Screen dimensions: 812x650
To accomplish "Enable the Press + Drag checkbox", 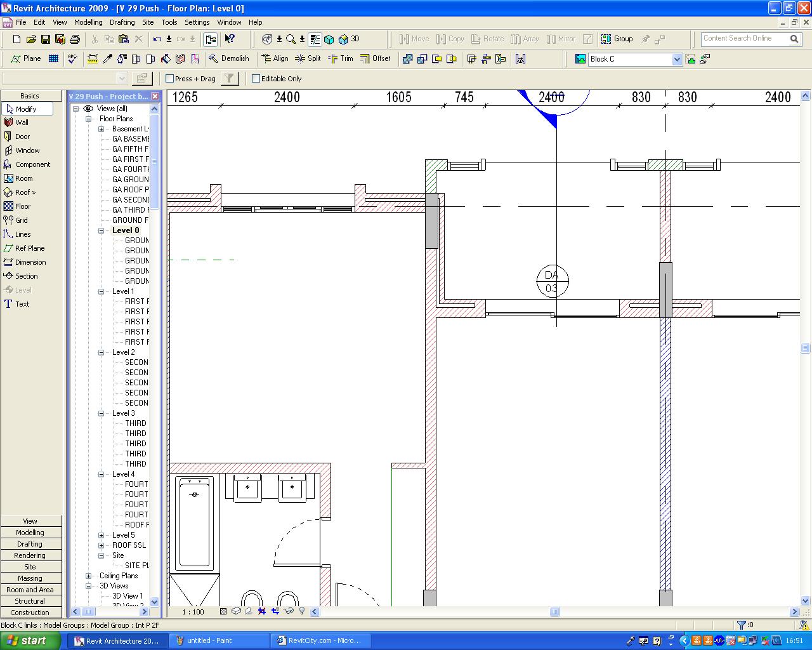I will tap(170, 79).
